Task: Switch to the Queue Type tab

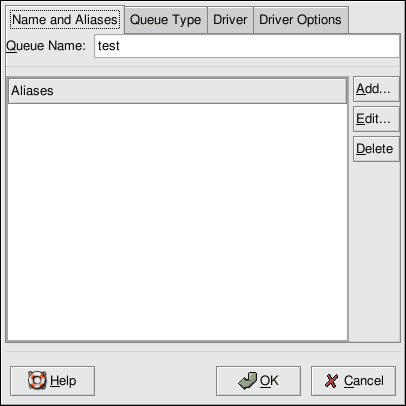Action: [166, 20]
